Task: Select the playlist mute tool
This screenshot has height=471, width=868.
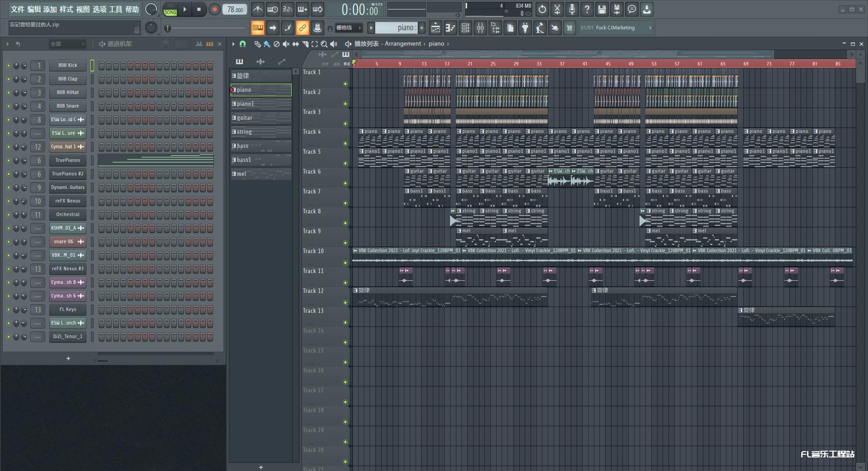Action: pos(286,44)
